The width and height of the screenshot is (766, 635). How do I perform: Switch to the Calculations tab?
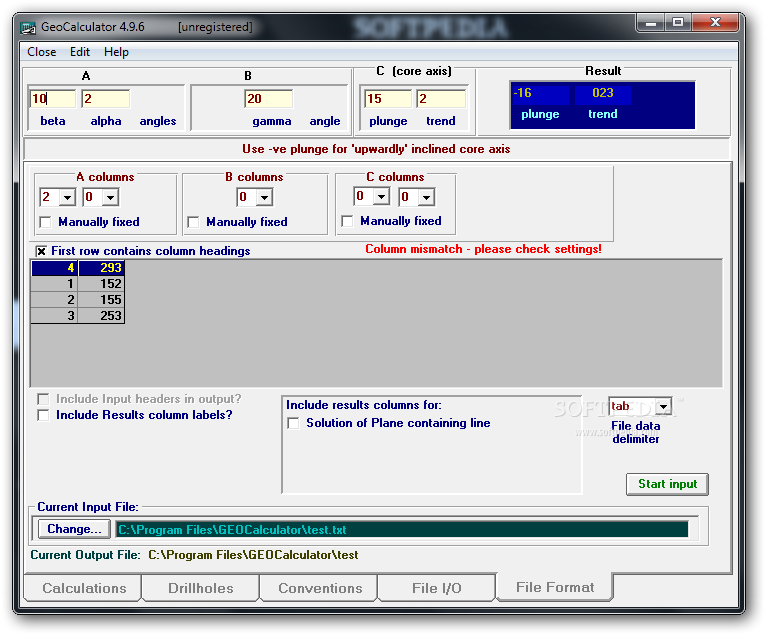point(84,588)
